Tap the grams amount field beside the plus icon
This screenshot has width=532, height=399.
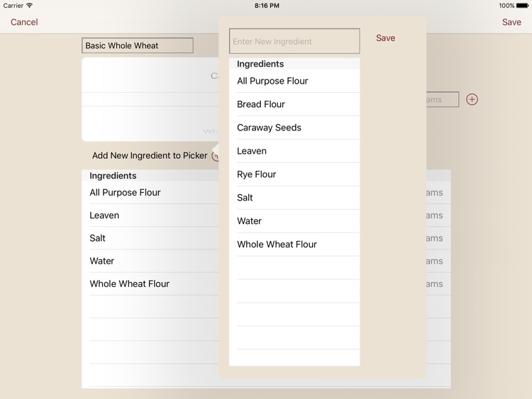443,99
